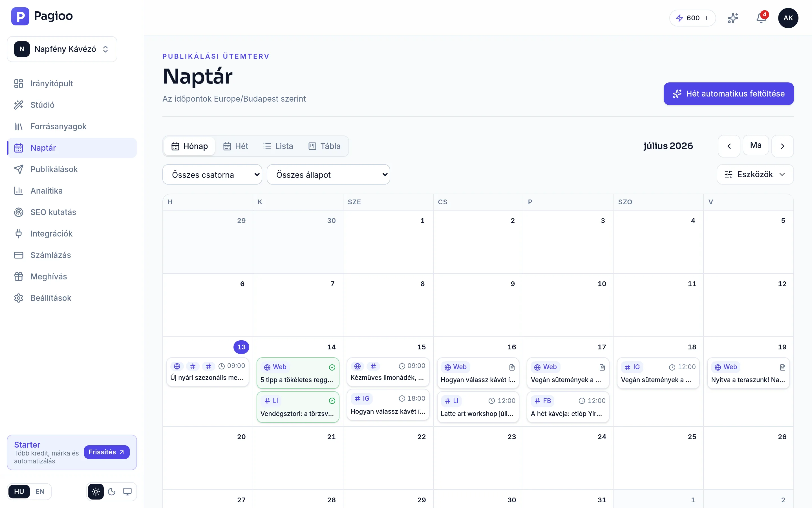Open Beállítások in the sidebar
Screen dimensions: 812x508
72,298
